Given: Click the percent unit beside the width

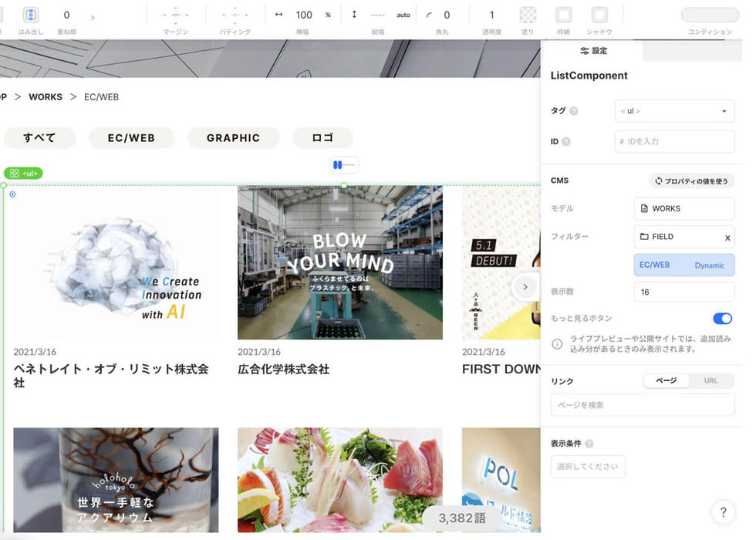Looking at the screenshot, I should (328, 15).
